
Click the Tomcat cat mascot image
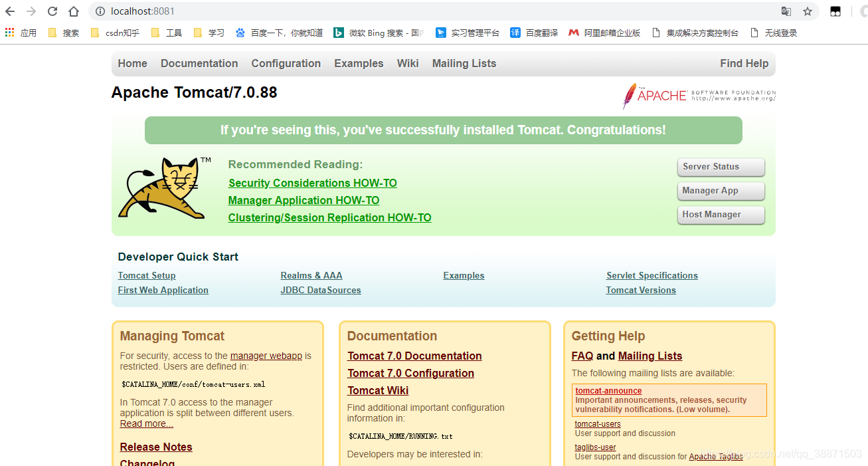point(163,188)
